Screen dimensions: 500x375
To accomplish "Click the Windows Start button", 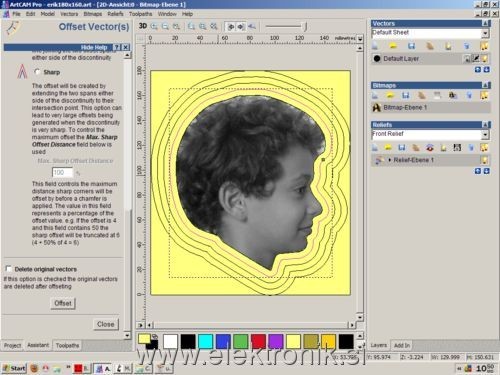I will click(x=14, y=368).
